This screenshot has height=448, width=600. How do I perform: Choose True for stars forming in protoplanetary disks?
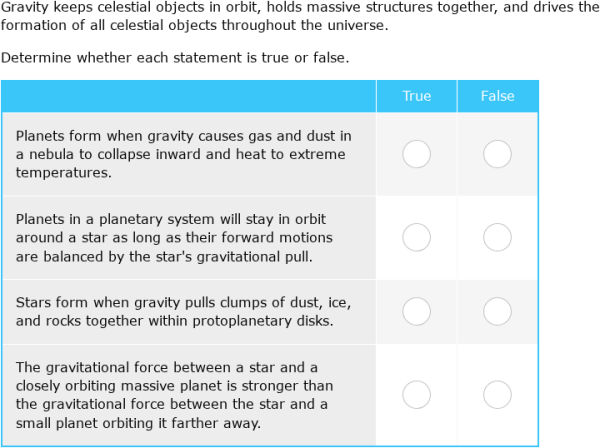(417, 311)
